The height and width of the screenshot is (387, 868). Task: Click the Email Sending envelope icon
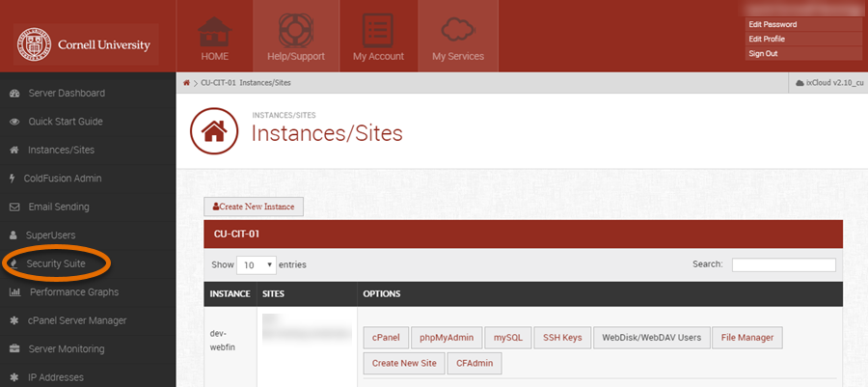point(14,207)
